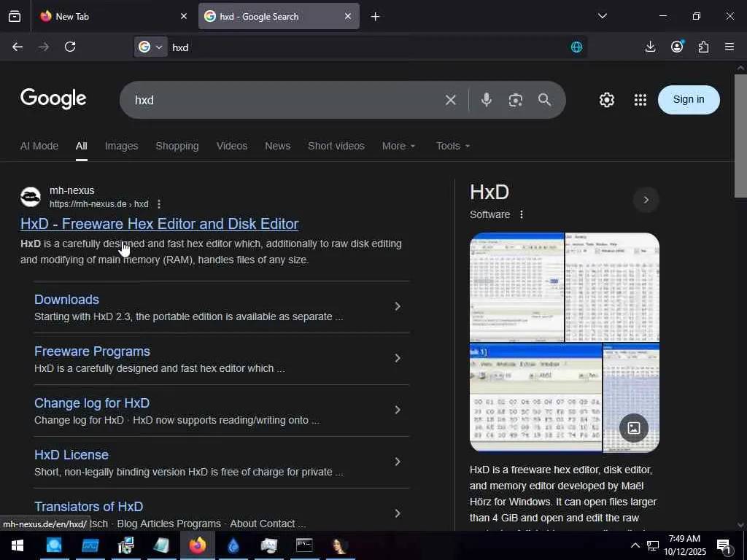Open the Windows Start menu
The image size is (747, 560).
(18, 545)
